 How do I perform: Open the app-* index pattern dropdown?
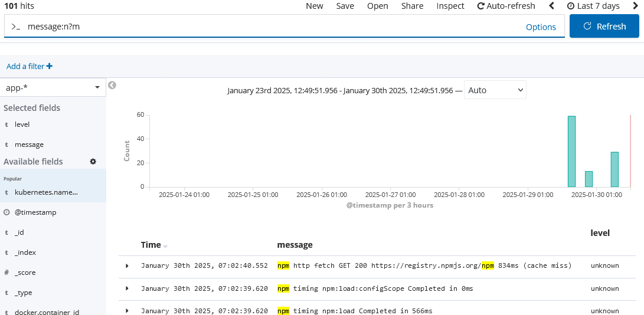[53, 88]
